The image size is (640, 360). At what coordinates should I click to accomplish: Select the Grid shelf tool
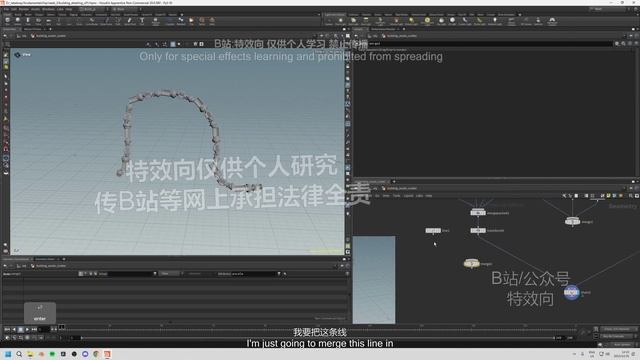click(48, 21)
